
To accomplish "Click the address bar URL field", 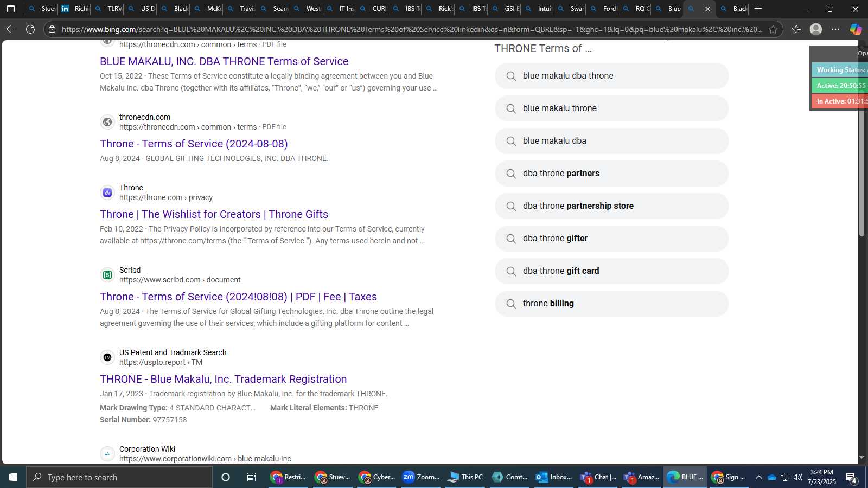I will click(x=411, y=29).
